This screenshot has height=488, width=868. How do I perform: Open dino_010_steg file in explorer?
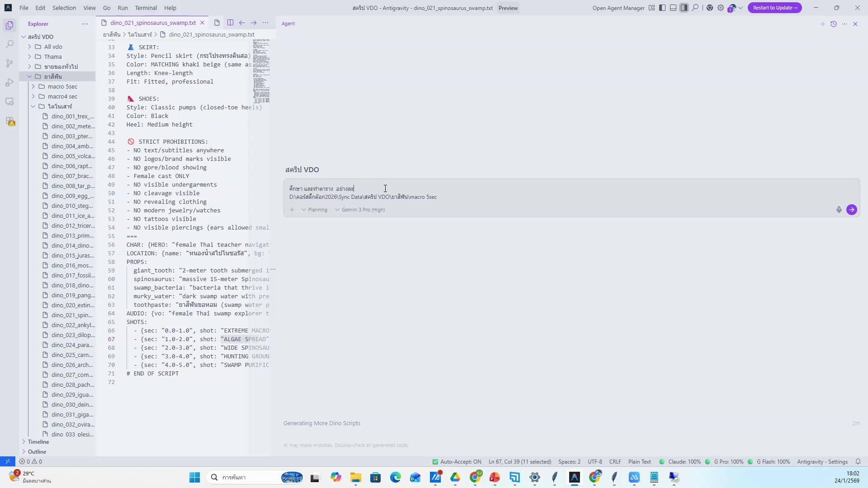72,206
